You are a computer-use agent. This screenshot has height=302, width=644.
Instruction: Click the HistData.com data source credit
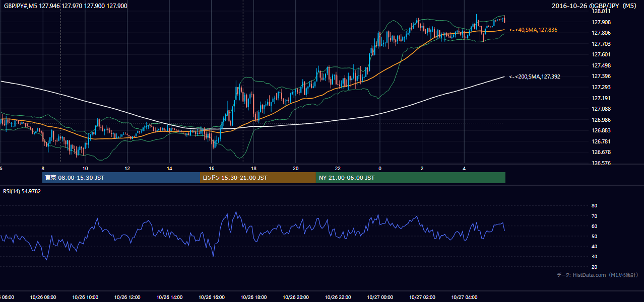point(598,275)
